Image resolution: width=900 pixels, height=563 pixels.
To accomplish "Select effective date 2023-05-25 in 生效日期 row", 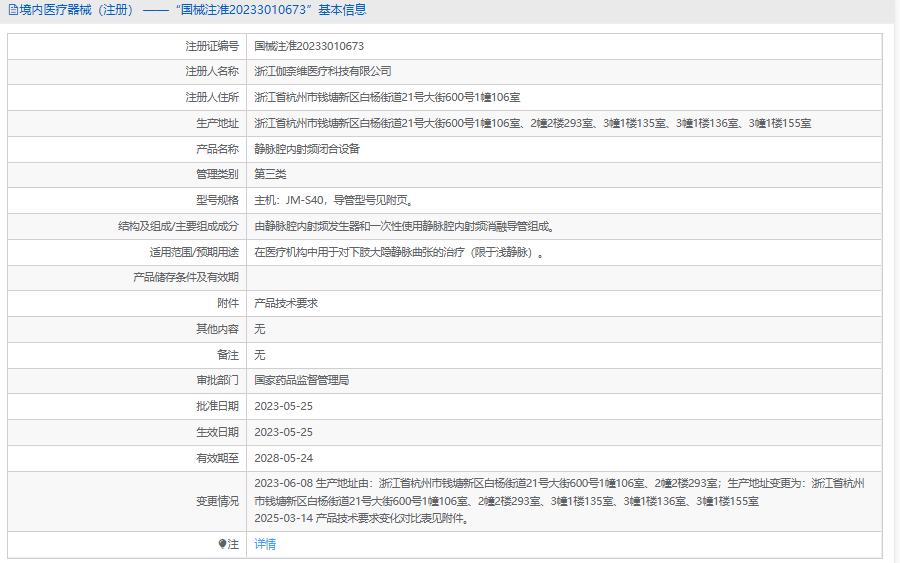I will [284, 432].
